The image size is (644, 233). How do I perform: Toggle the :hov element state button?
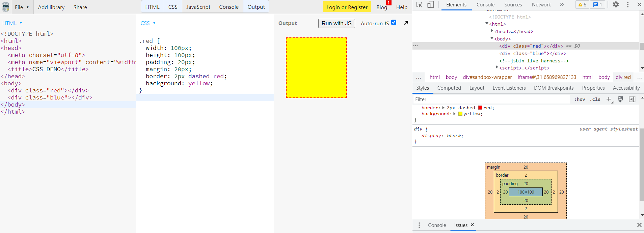coord(580,99)
